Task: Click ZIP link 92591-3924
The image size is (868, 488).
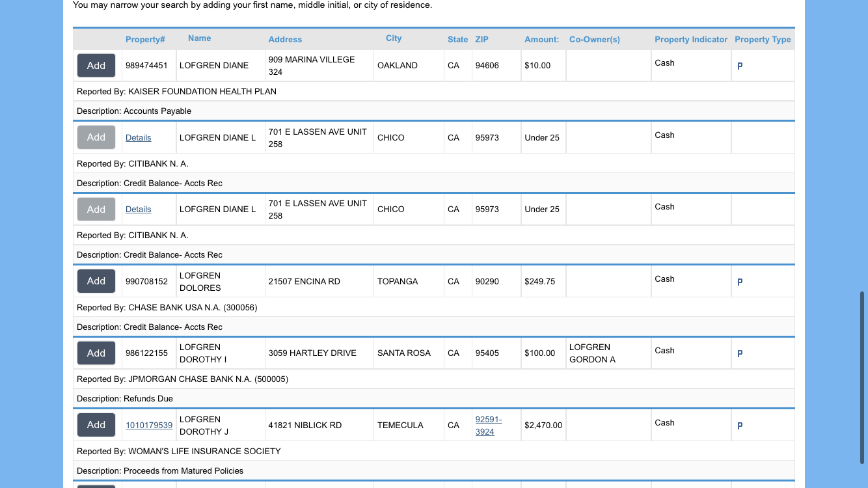Action: pos(489,426)
